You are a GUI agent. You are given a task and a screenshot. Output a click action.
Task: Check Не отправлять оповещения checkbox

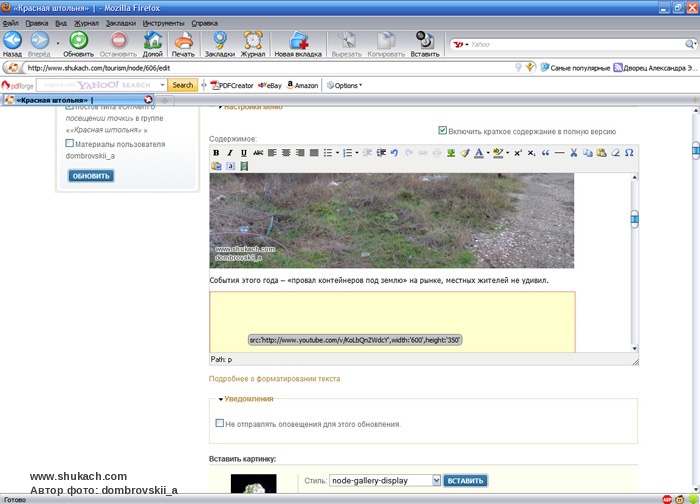click(x=220, y=423)
